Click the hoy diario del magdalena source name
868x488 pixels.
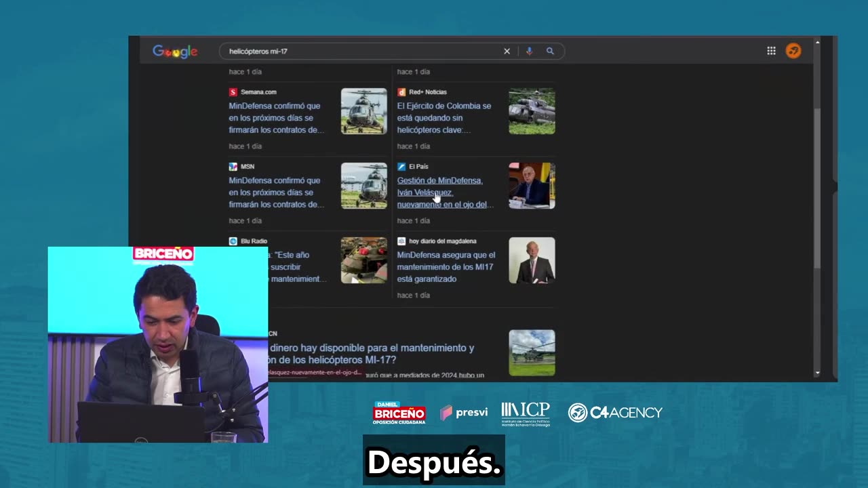click(x=443, y=241)
